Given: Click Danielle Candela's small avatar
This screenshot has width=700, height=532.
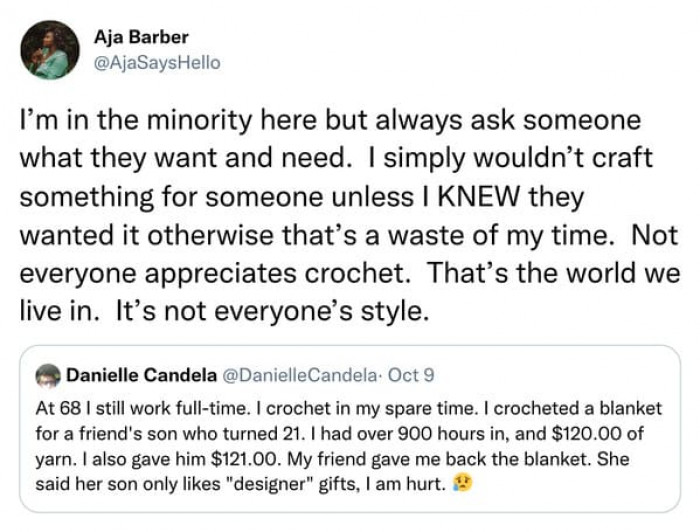Looking at the screenshot, I should pyautogui.click(x=48, y=374).
